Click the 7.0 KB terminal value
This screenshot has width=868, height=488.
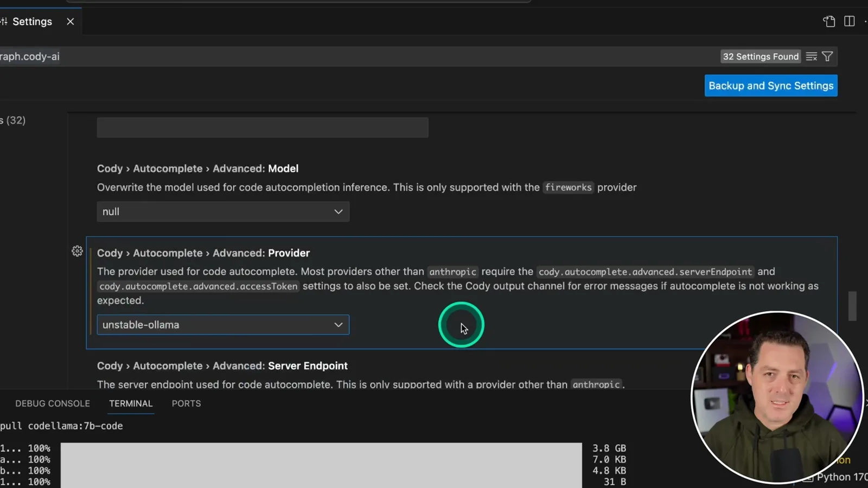609,459
